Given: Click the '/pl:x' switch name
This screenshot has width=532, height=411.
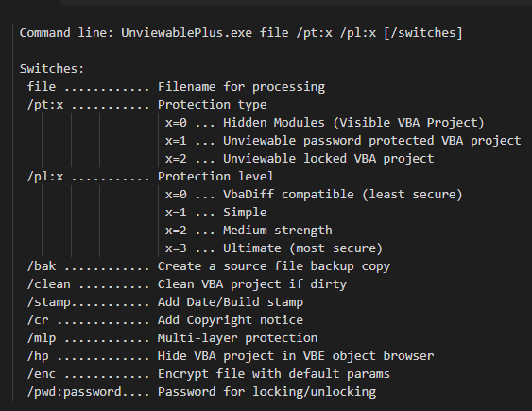Looking at the screenshot, I should click(45, 177).
